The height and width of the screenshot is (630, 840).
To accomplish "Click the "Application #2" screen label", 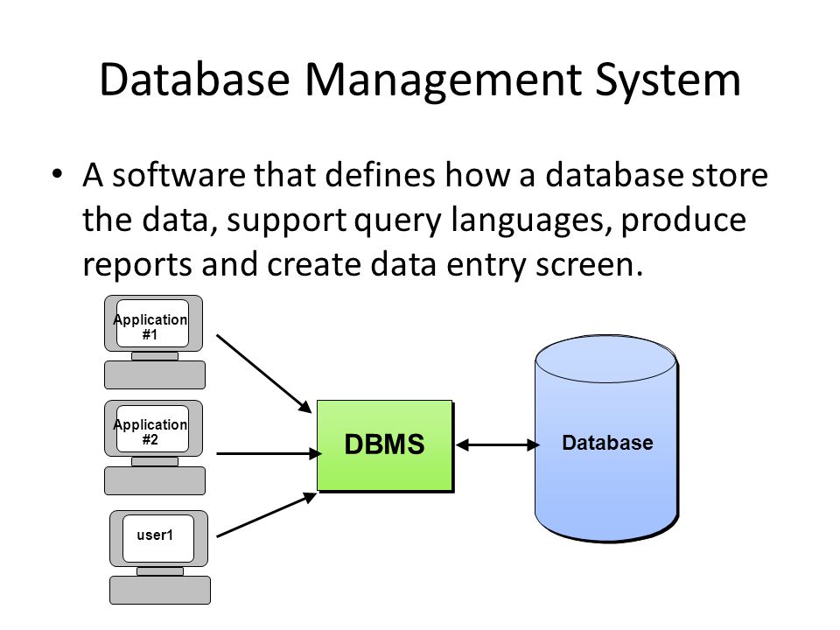I will click(150, 431).
